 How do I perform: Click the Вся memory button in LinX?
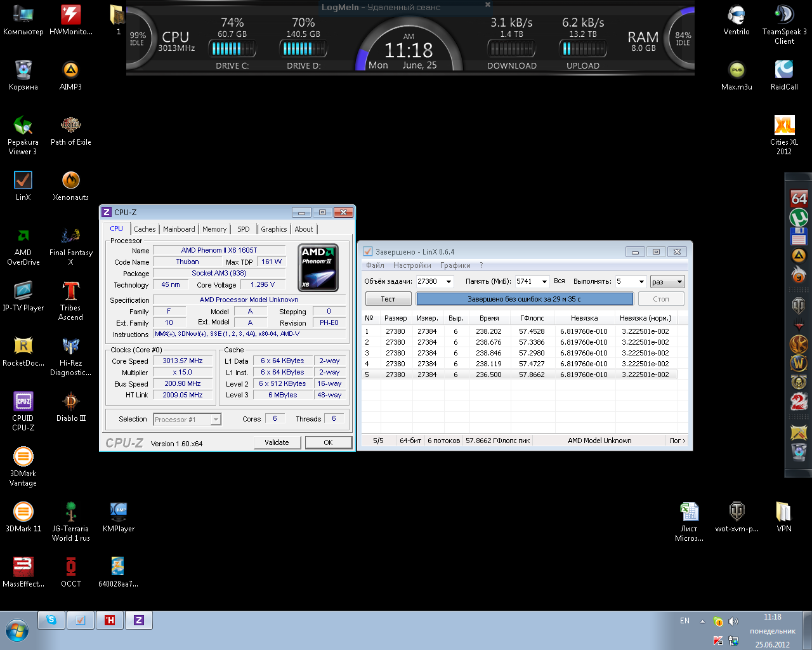coord(559,281)
